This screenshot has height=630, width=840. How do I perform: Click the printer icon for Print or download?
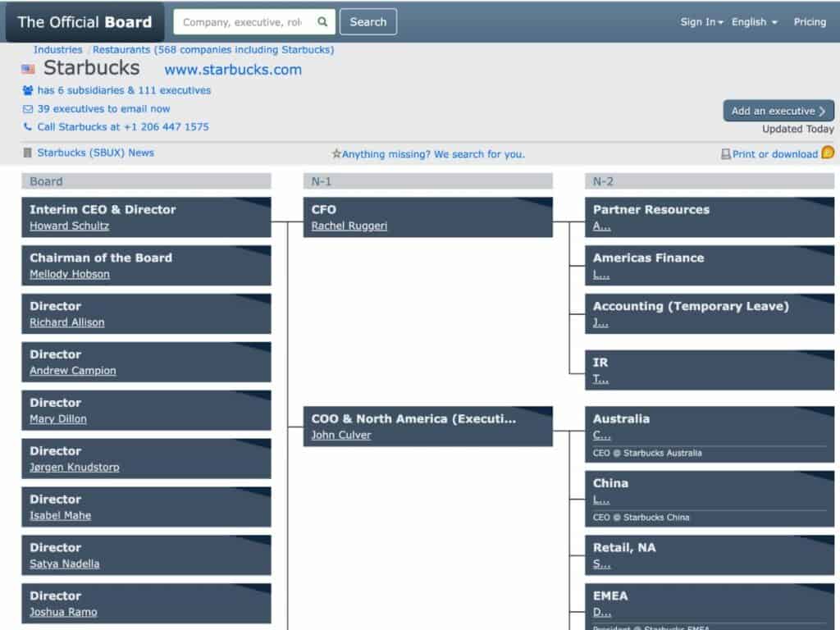coord(727,154)
